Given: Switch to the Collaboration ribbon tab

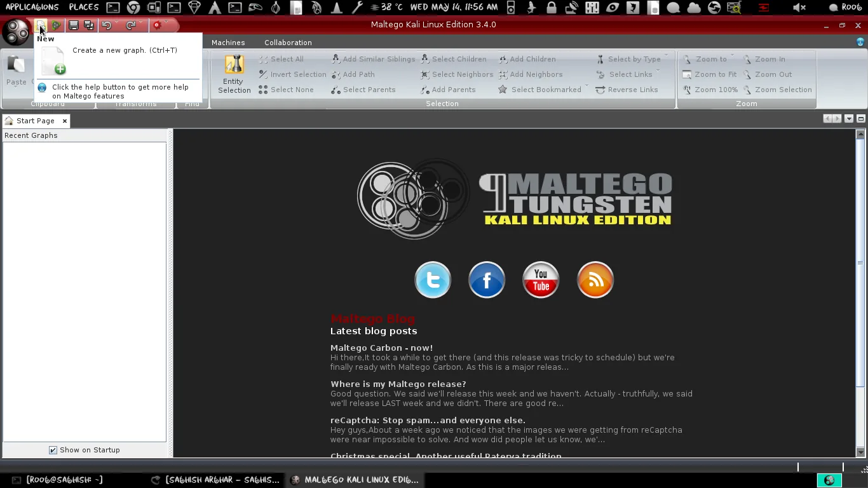Looking at the screenshot, I should tap(288, 43).
